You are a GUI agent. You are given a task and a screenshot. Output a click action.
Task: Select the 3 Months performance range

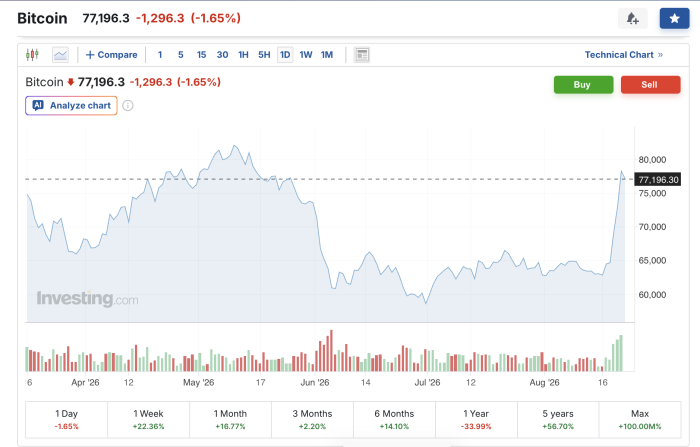tap(312, 420)
